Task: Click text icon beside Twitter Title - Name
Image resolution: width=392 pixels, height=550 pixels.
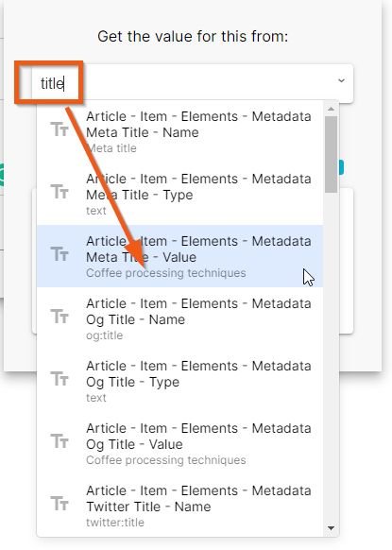Action: click(x=60, y=503)
